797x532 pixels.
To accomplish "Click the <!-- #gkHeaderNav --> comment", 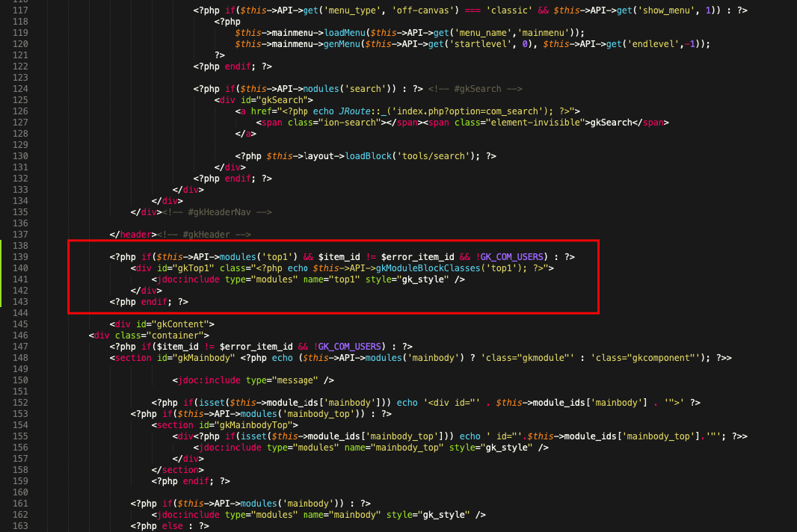I will [217, 212].
